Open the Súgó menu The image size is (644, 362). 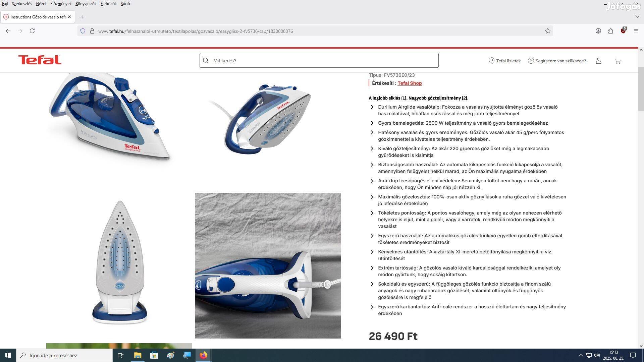click(x=125, y=4)
